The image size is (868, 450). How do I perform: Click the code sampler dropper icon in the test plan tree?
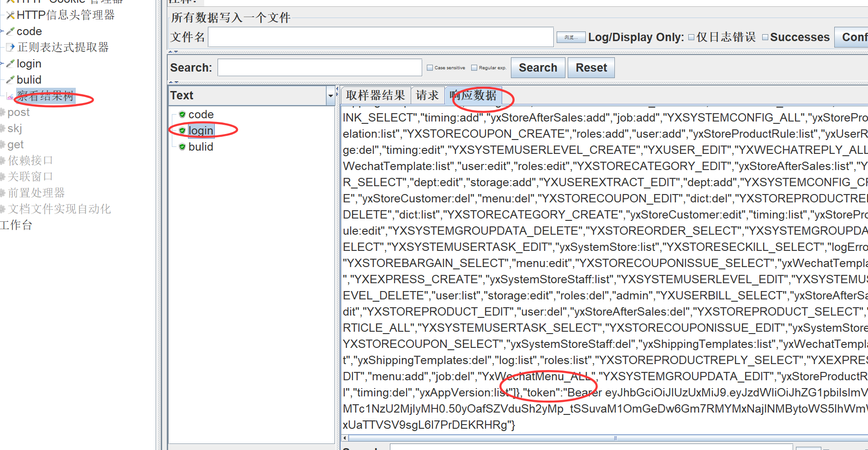click(10, 31)
